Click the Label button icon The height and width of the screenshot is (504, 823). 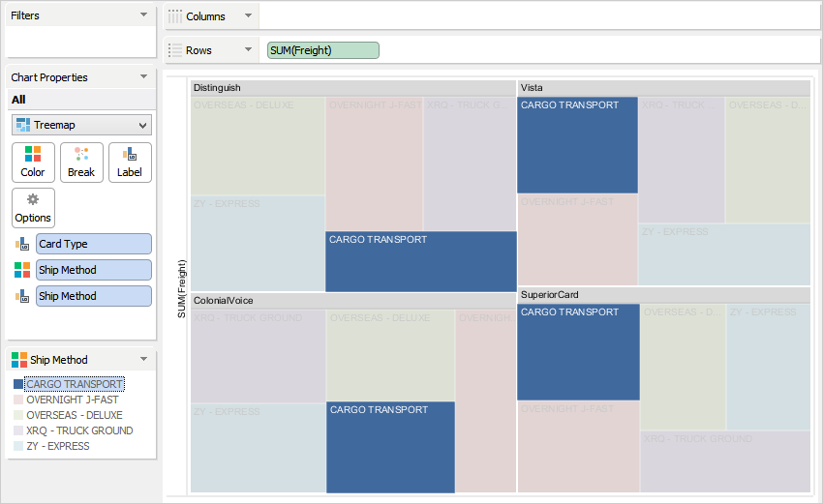click(x=130, y=155)
